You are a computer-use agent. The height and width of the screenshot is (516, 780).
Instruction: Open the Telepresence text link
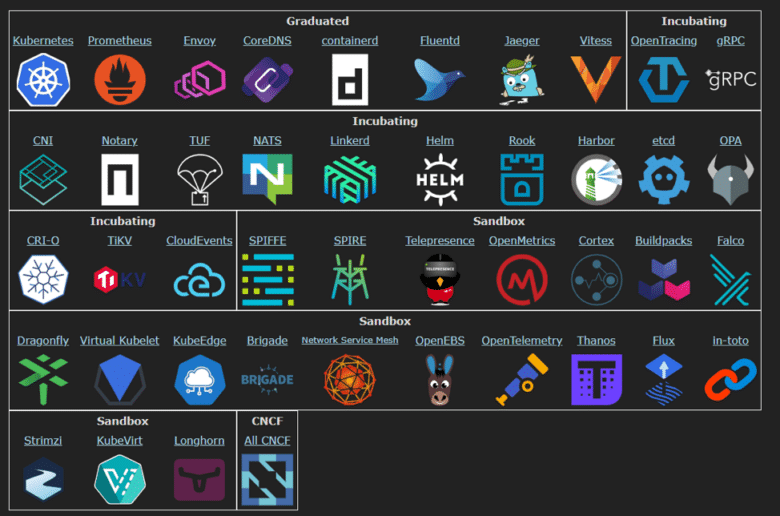click(440, 241)
